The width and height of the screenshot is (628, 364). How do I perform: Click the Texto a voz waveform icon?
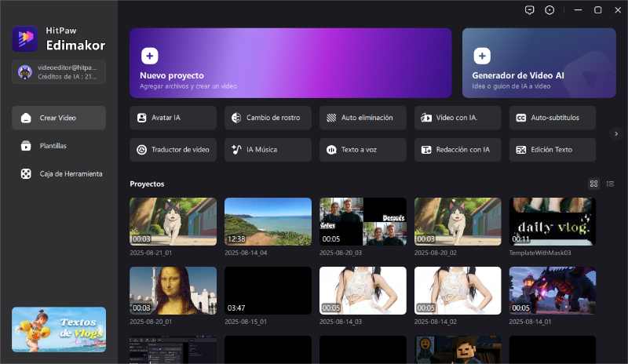(x=331, y=150)
